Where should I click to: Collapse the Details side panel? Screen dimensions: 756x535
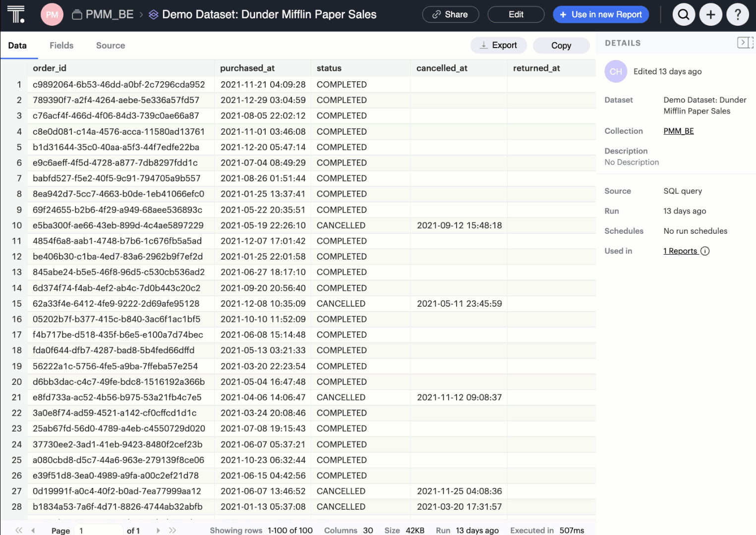point(744,43)
